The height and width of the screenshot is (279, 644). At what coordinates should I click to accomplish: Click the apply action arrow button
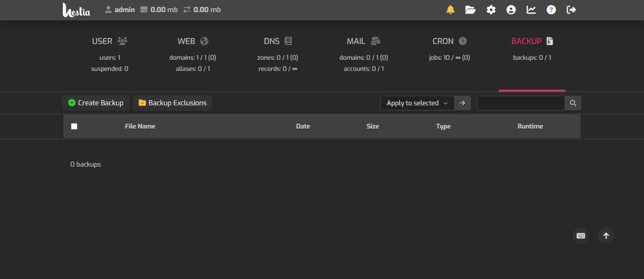(462, 103)
